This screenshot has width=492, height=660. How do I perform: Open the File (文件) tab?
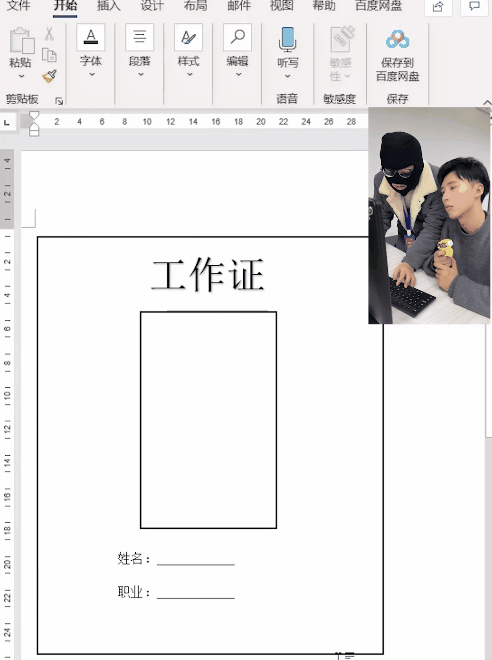[19, 6]
